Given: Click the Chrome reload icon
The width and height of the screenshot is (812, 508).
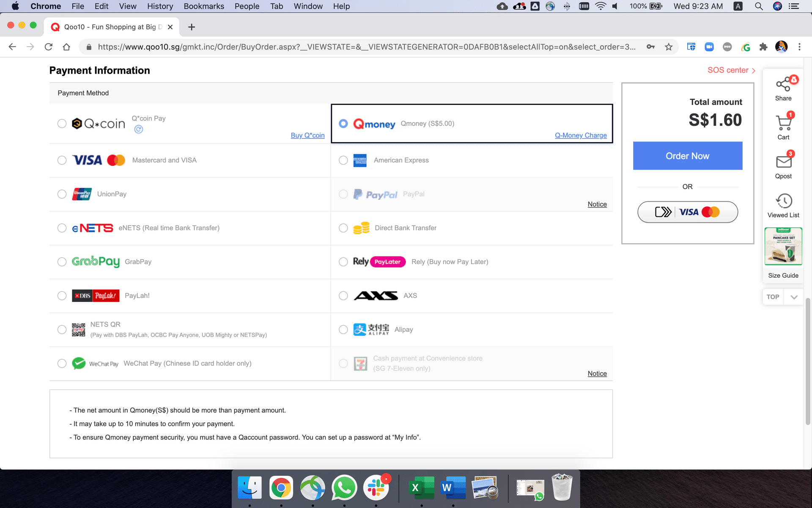Looking at the screenshot, I should pos(49,47).
